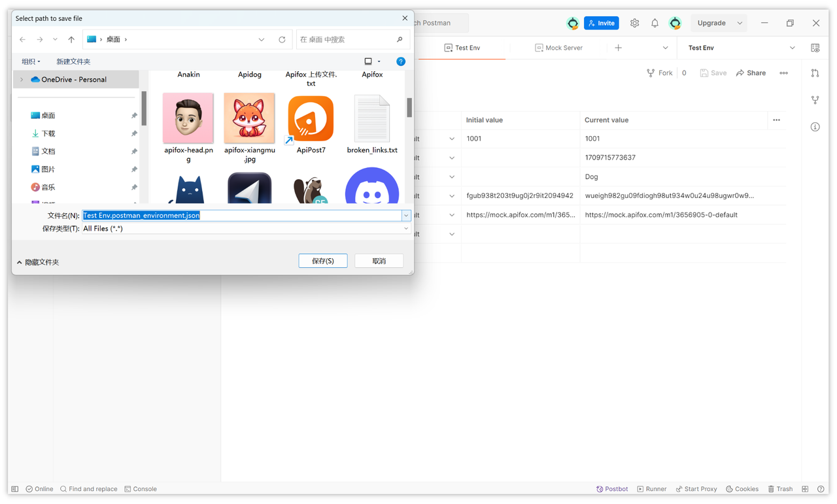
Task: Click the Invite button in Postman
Action: (602, 23)
